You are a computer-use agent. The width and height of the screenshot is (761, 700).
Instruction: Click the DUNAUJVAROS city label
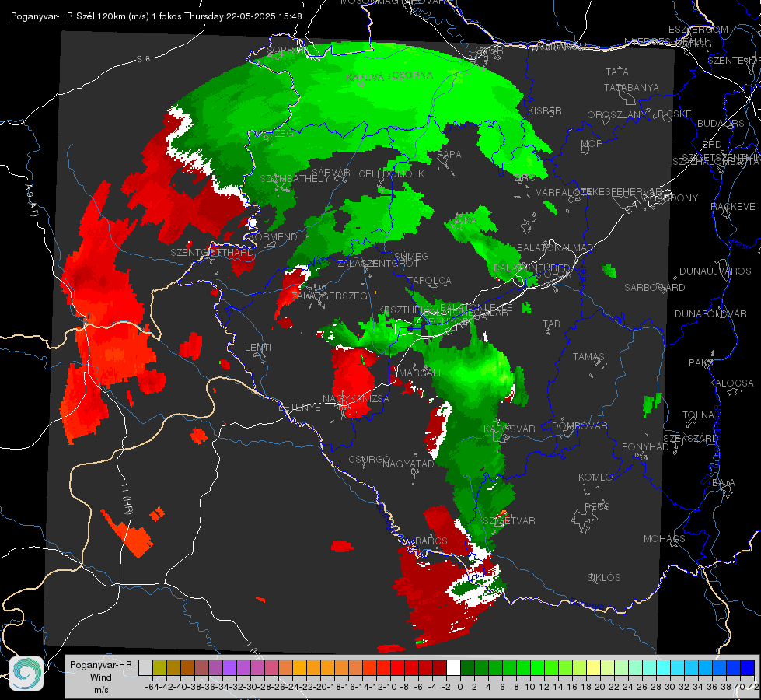click(x=715, y=271)
